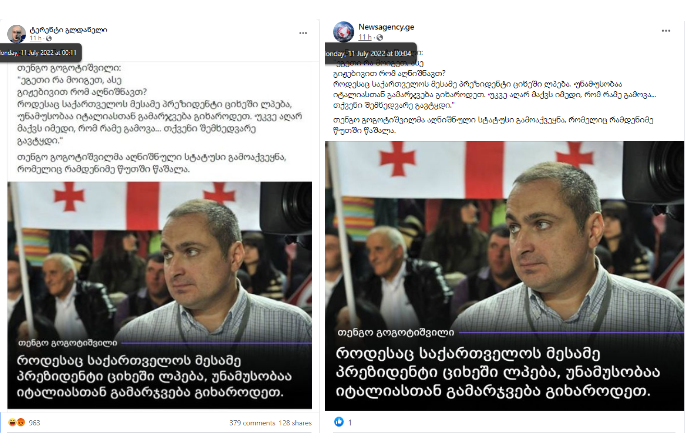Screen dimensions: 686x433
Task: Open the 379 comments link
Action: (252, 423)
